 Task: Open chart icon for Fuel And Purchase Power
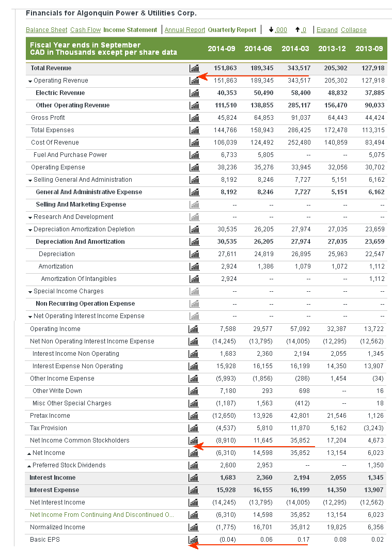click(x=194, y=155)
